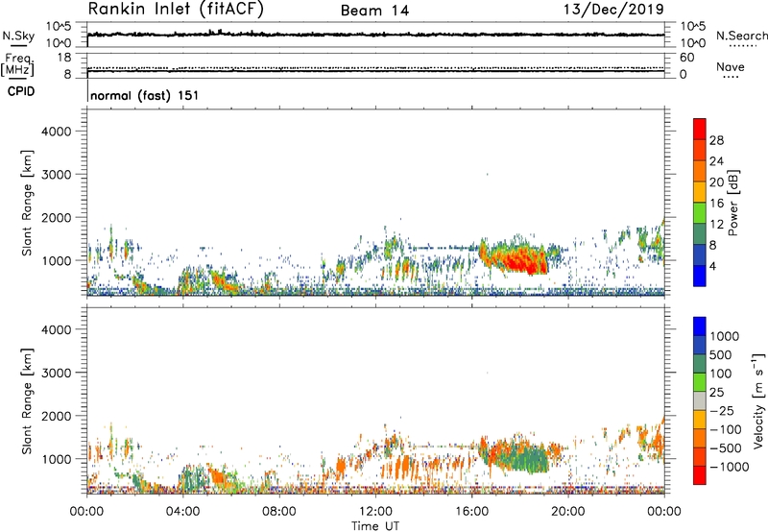
Task: Click the '-25' velocity colorbar tick
Action: [722, 410]
